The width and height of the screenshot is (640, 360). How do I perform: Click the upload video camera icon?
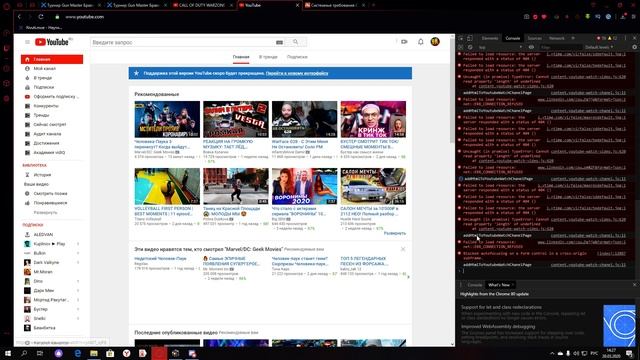tap(404, 42)
